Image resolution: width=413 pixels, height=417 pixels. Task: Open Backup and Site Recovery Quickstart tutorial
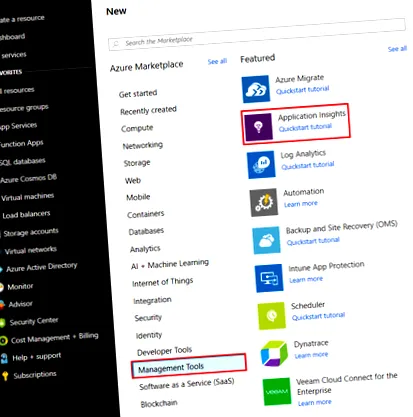tap(313, 241)
